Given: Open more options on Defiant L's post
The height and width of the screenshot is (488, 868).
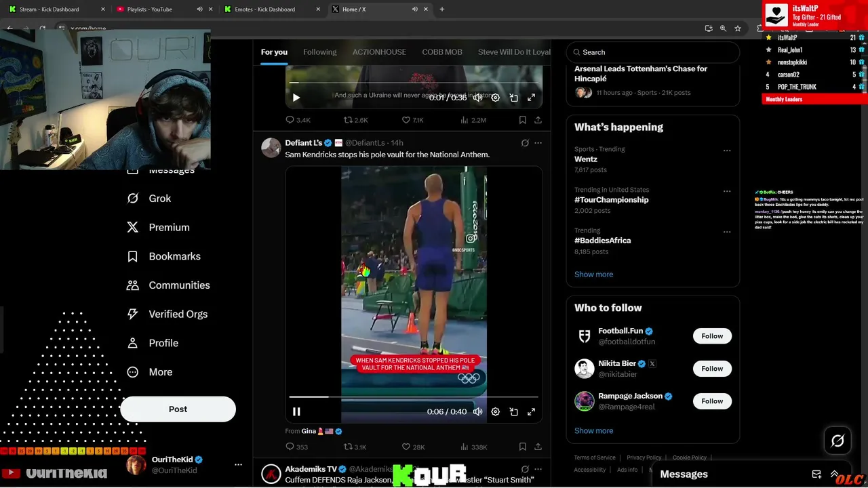Looking at the screenshot, I should [x=538, y=143].
